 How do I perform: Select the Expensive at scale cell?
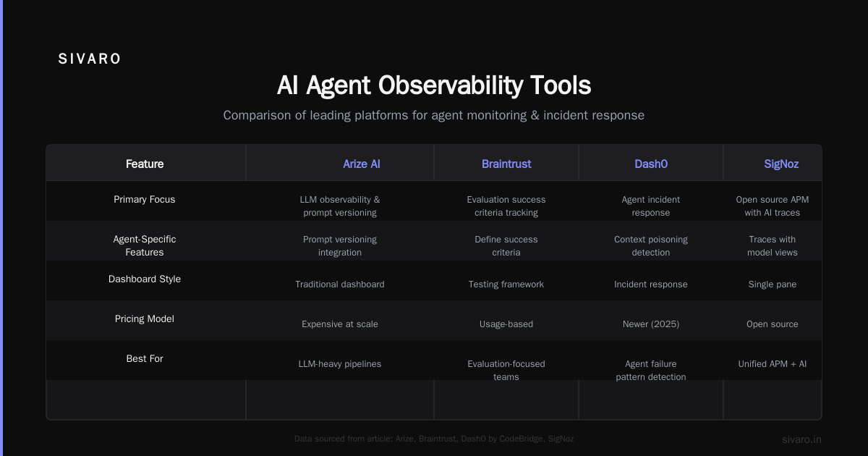click(x=340, y=324)
